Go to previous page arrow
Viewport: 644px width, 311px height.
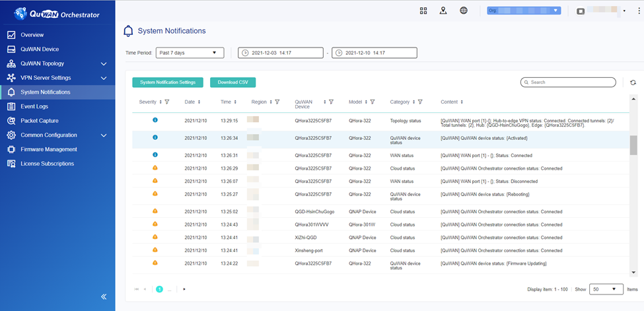[145, 289]
